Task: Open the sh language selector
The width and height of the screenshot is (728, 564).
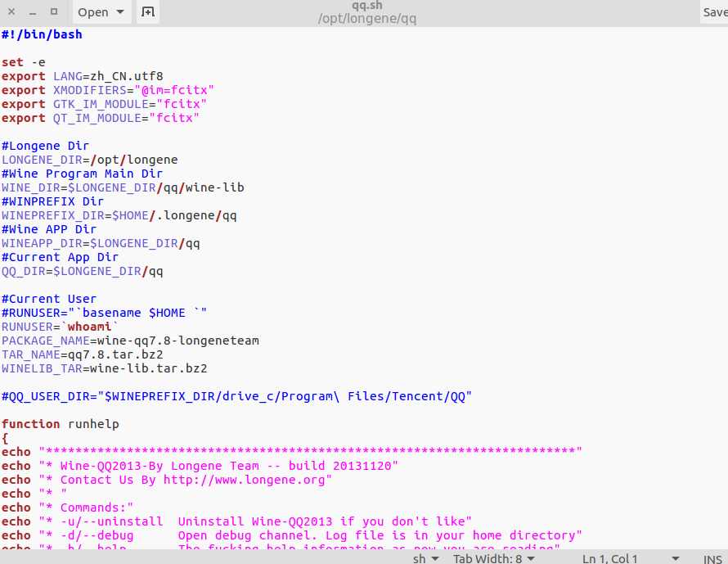Action: [425, 558]
